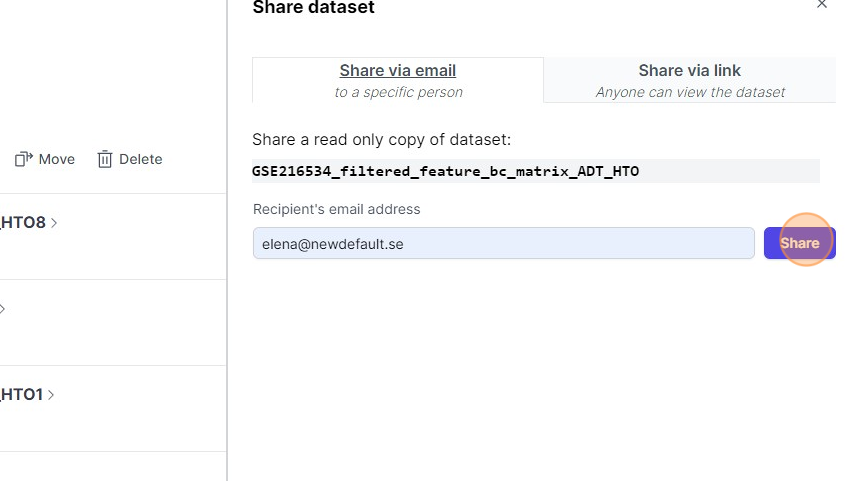Viewport: 860px width, 481px height.
Task: Expand the chevron next to HTO1
Action: [x=51, y=395]
